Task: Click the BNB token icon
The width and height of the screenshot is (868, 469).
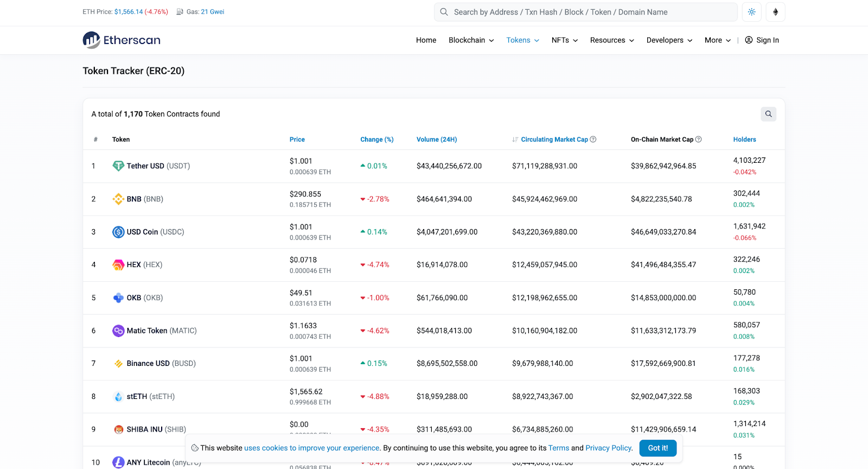Action: pyautogui.click(x=118, y=199)
